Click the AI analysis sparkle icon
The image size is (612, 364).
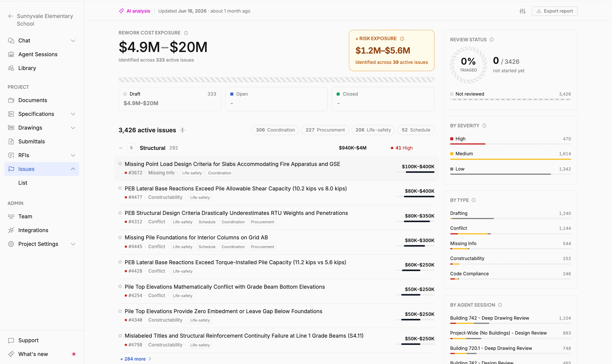(x=121, y=11)
